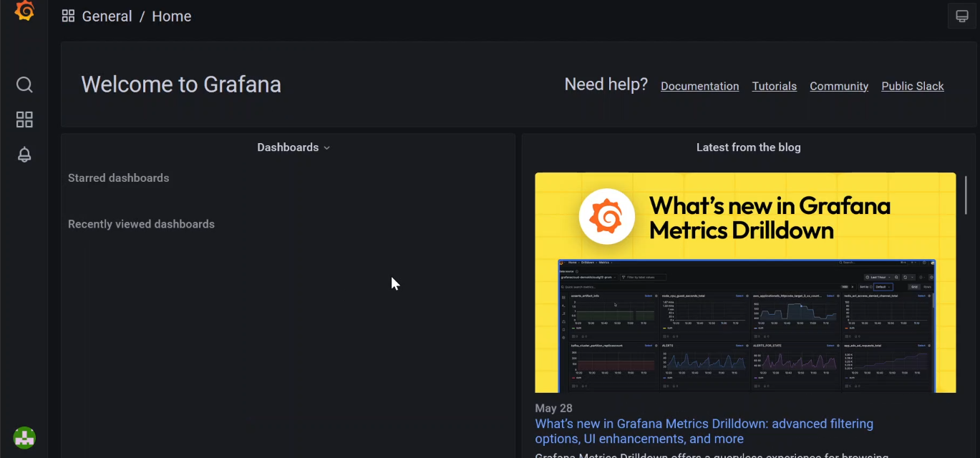Click the May 28 blog date
The width and height of the screenshot is (980, 458).
(x=555, y=408)
